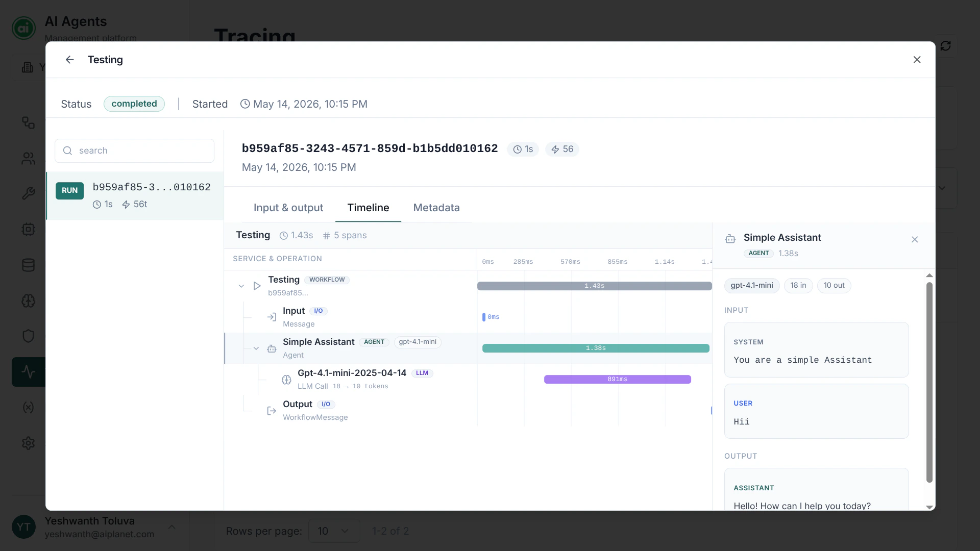Click the 18 in token badge

click(x=798, y=286)
